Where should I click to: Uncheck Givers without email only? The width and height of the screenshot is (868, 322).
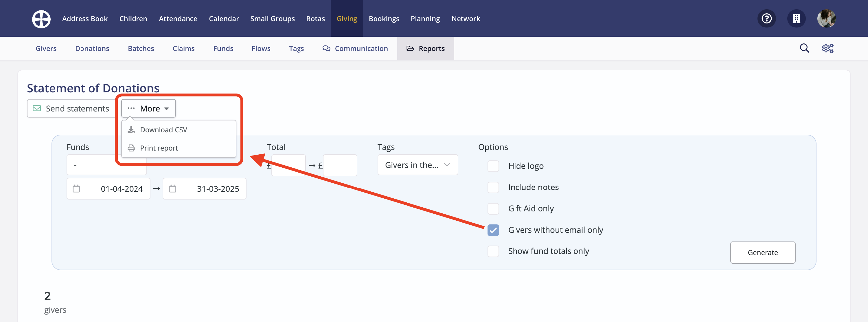[493, 230]
